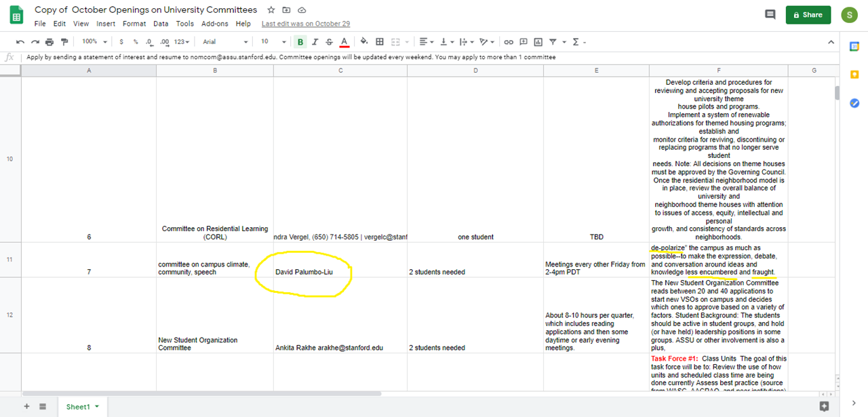The height and width of the screenshot is (417, 868).
Task: Star the document
Action: click(271, 10)
